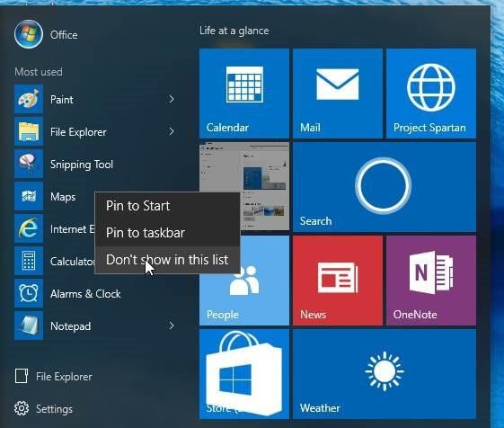Click the Settings gear icon
The height and width of the screenshot is (428, 504).
click(22, 408)
